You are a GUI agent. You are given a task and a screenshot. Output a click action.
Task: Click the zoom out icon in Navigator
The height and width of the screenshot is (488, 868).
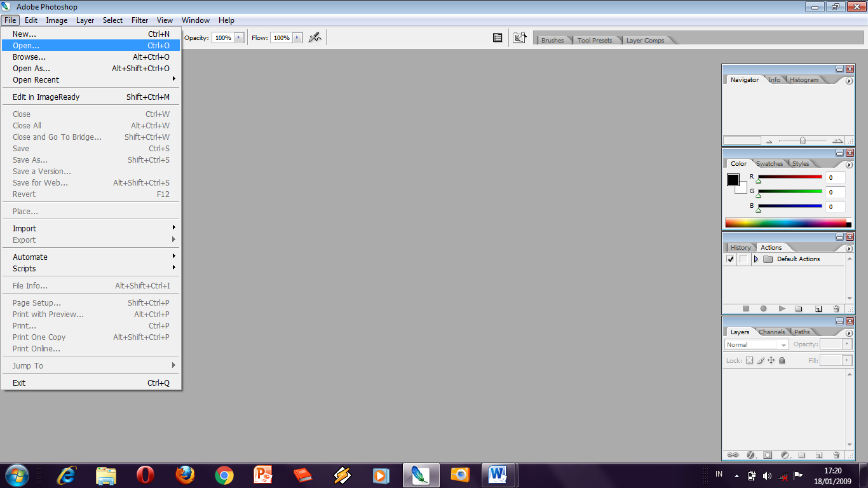coord(769,141)
